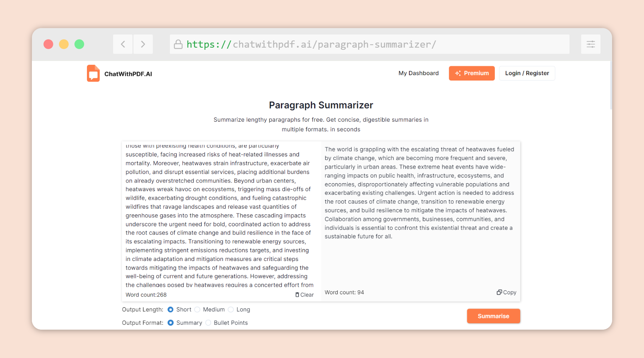Select the Short output length option
This screenshot has width=644, height=358.
171,309
